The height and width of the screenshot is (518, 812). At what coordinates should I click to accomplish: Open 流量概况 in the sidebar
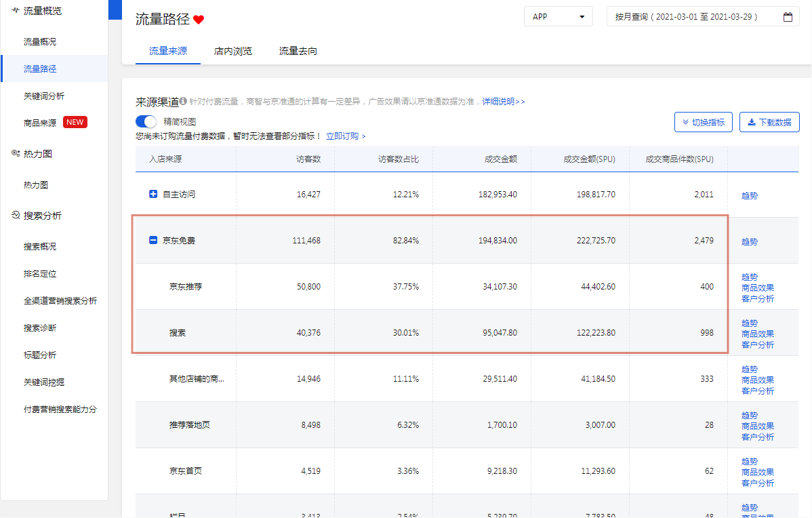point(40,41)
